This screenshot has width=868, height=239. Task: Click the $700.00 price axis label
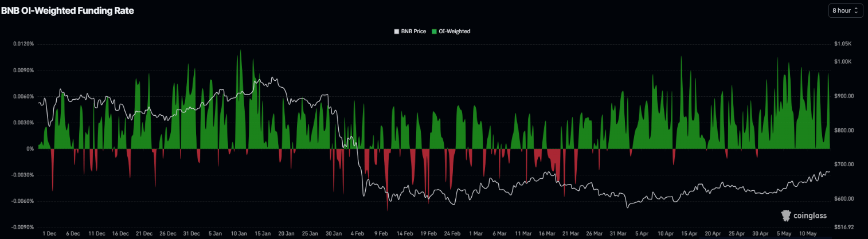click(x=845, y=164)
